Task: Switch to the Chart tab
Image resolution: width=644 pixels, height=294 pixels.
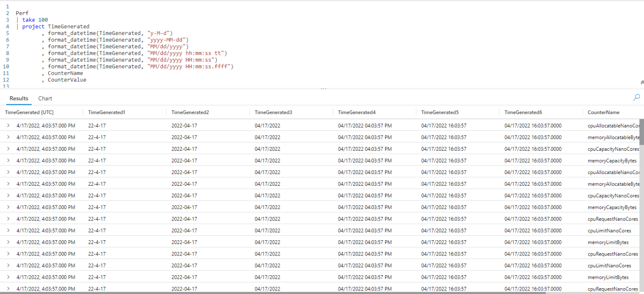Action: (45, 98)
